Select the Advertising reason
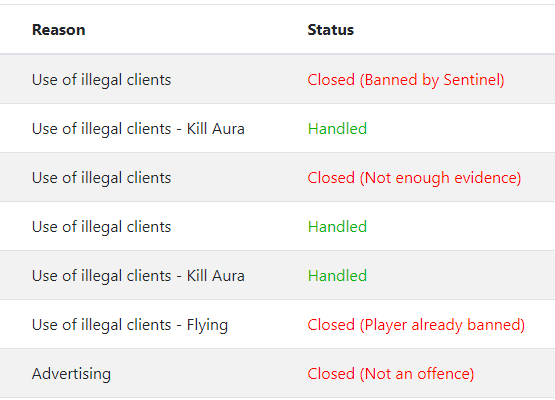 click(x=71, y=374)
